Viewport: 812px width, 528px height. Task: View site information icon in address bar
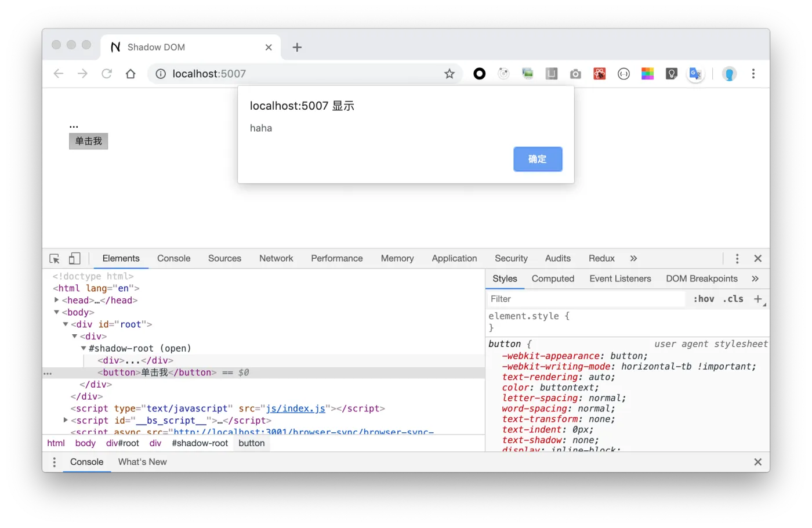(x=161, y=74)
